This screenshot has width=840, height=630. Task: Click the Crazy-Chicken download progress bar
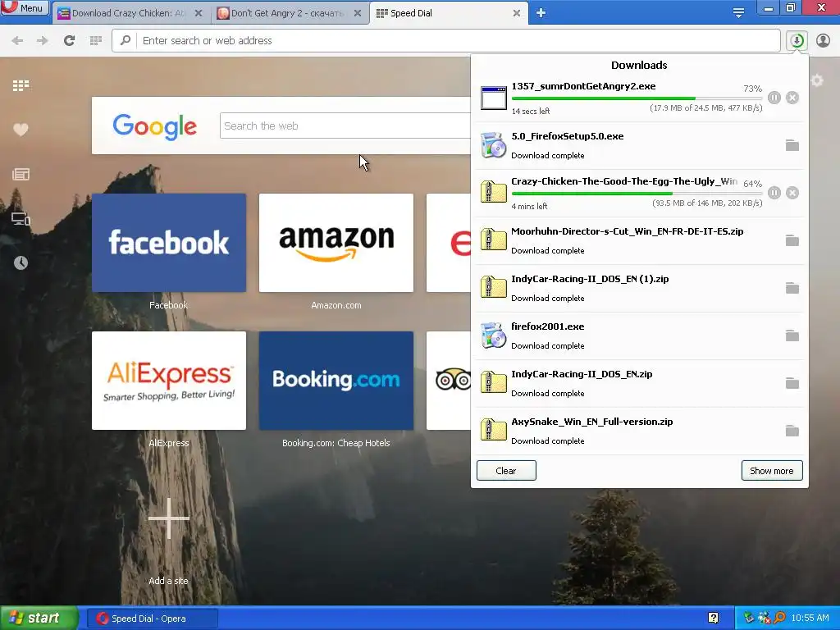click(637, 194)
